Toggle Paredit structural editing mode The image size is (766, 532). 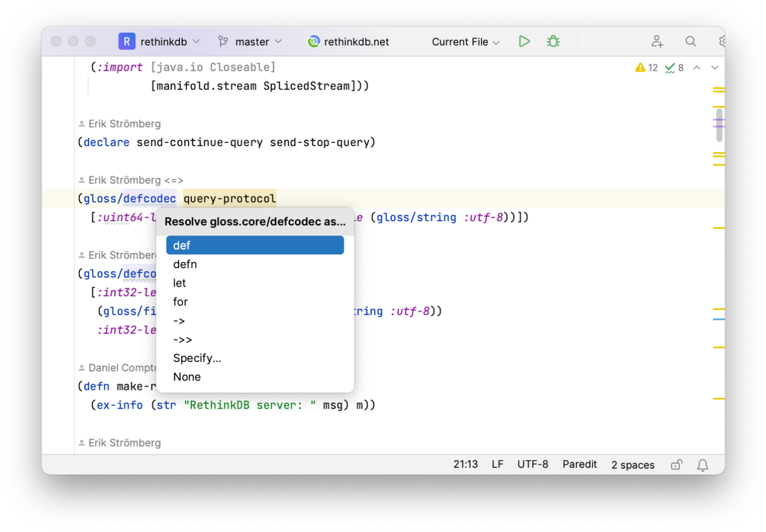tap(579, 464)
